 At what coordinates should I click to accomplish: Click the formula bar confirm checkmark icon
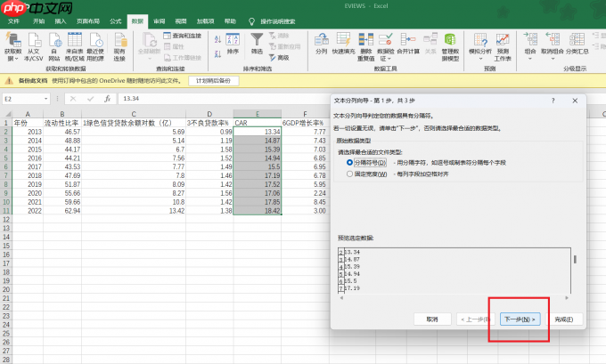pyautogui.click(x=90, y=99)
